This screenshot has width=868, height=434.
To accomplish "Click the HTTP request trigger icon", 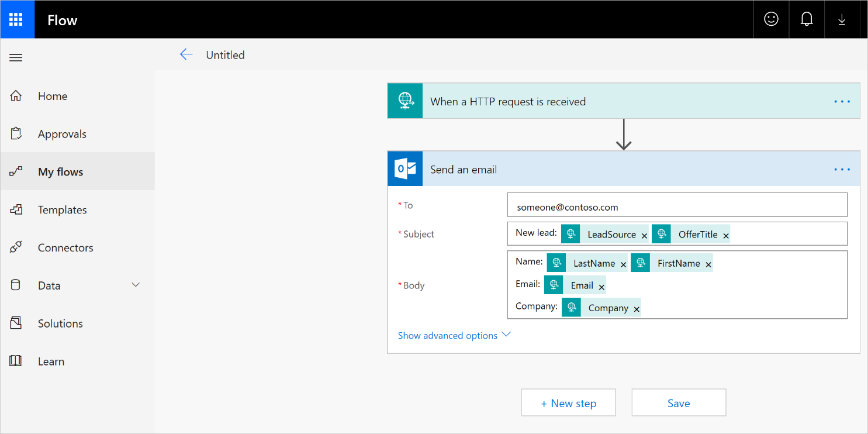I will tap(405, 101).
